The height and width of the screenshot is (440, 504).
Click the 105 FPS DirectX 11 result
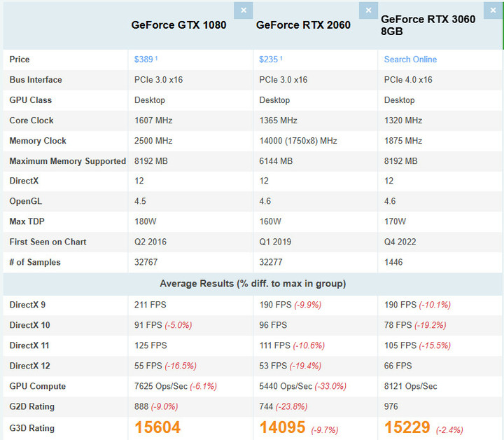click(400, 345)
